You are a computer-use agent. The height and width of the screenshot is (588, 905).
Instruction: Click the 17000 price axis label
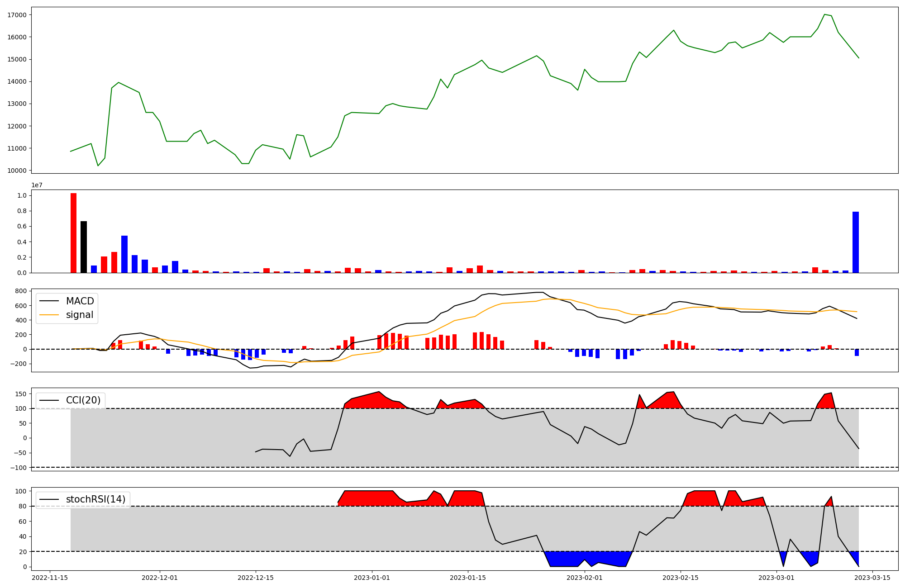point(17,15)
